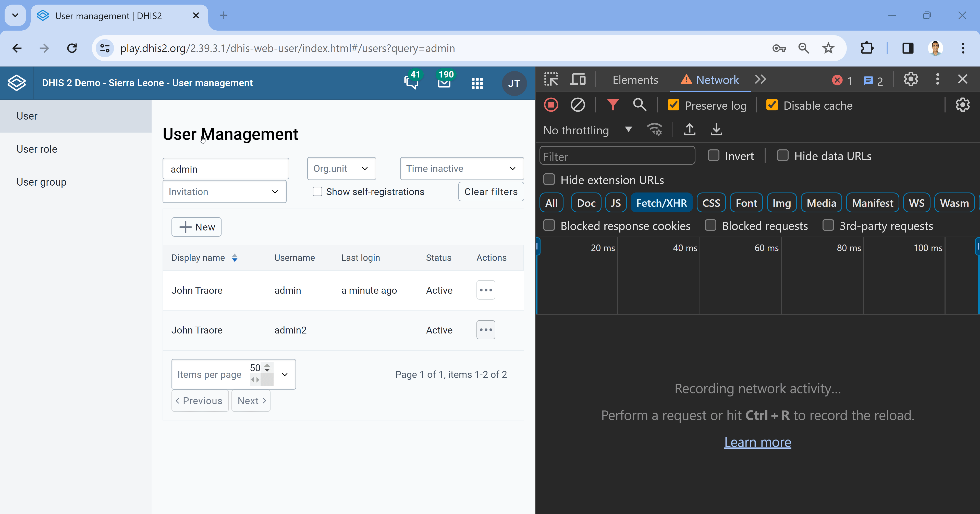Open DevTools customize three-dot menu
980x514 pixels.
tap(938, 79)
